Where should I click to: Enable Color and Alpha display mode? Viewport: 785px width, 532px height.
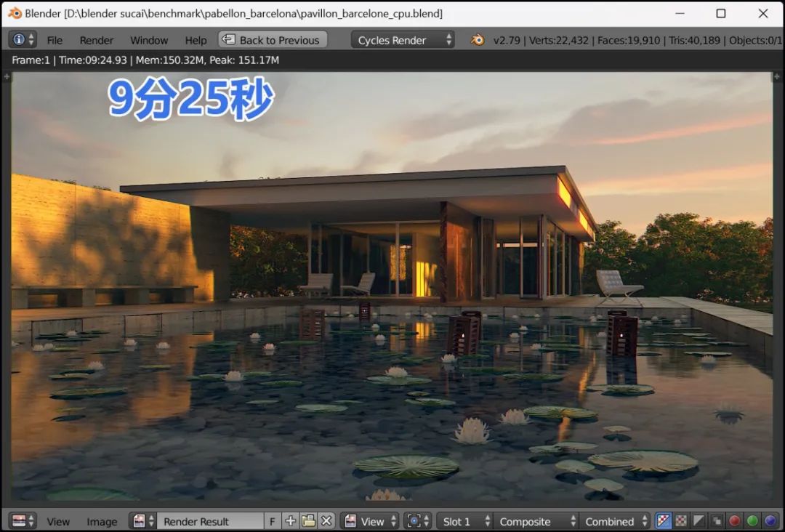point(664,521)
